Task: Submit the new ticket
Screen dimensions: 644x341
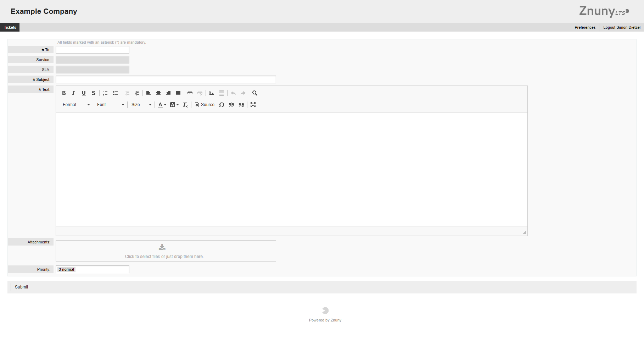Action: [x=21, y=287]
